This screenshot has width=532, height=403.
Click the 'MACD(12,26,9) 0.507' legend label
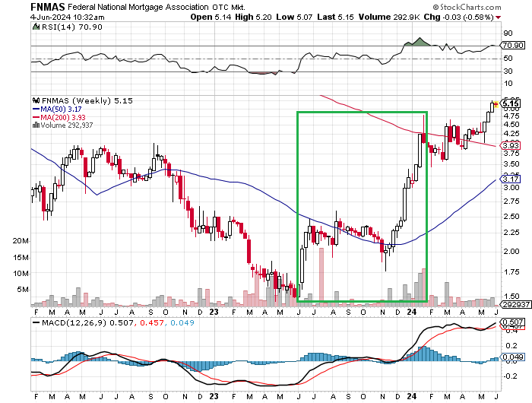pyautogui.click(x=87, y=322)
